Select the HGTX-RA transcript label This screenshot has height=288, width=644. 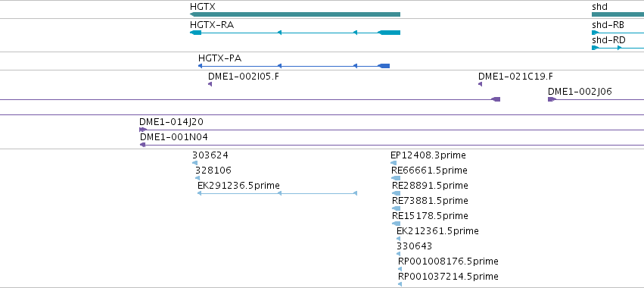click(212, 25)
